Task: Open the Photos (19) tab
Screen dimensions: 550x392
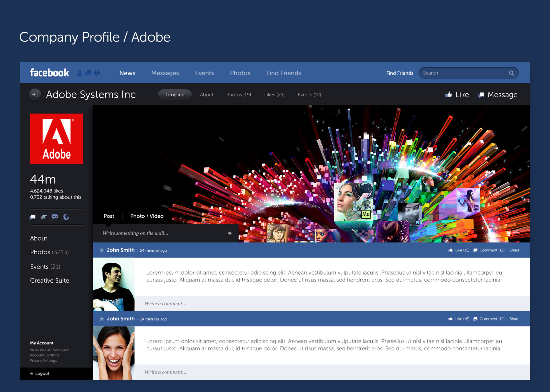Action: tap(239, 95)
